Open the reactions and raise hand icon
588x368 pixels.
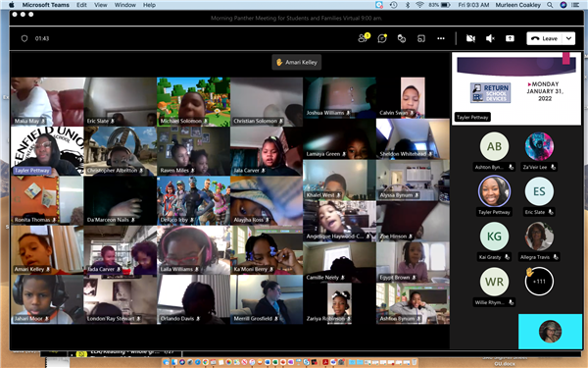pyautogui.click(x=402, y=38)
